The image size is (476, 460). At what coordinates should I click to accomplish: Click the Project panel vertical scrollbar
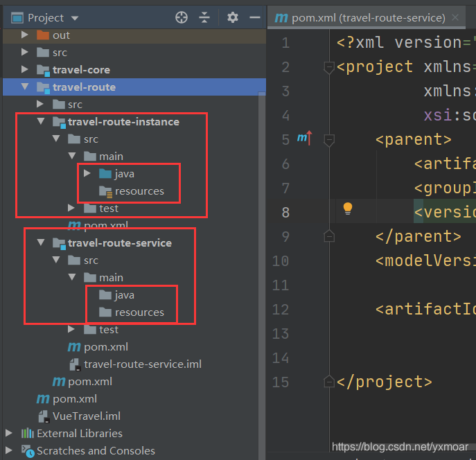coord(262,275)
